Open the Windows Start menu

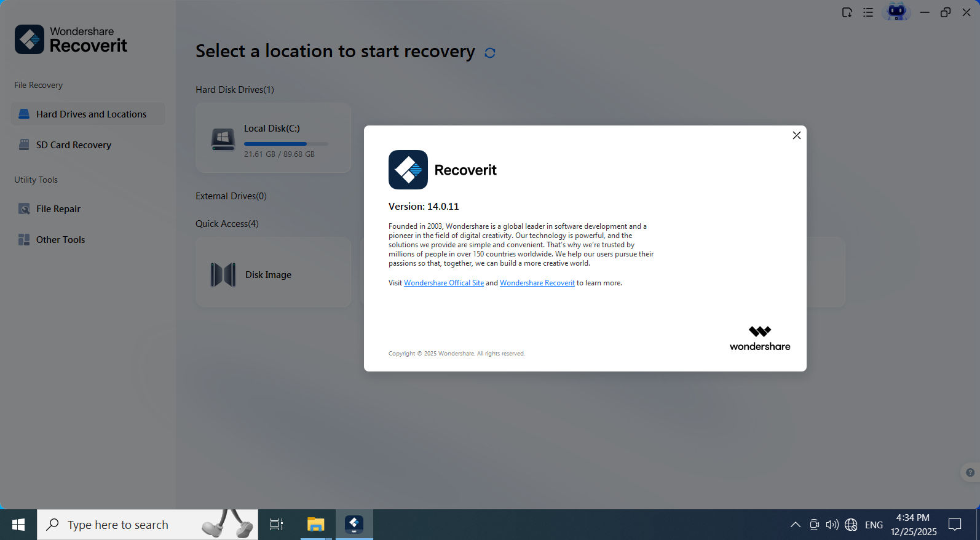(x=18, y=525)
